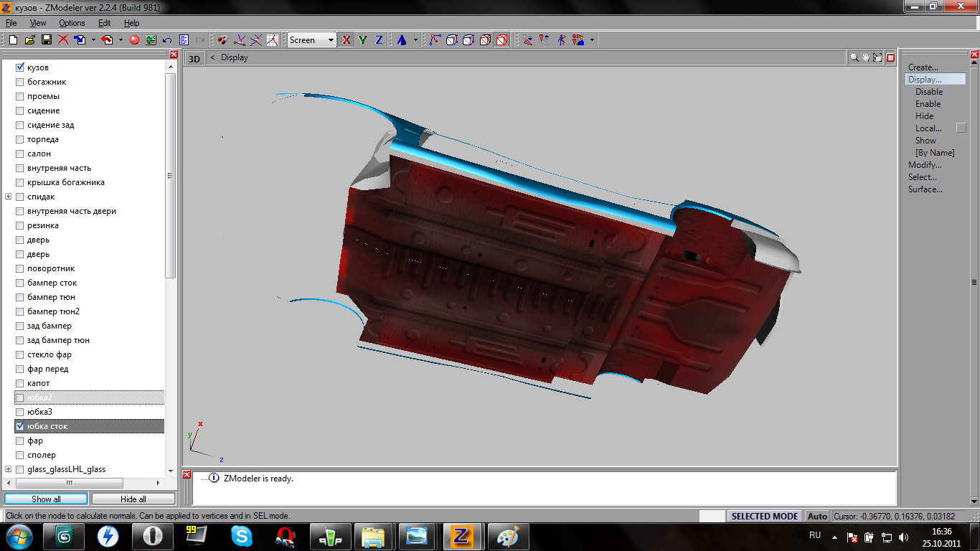Image resolution: width=980 pixels, height=551 pixels.
Task: Click the gray swatch beside Local
Action: click(x=961, y=128)
